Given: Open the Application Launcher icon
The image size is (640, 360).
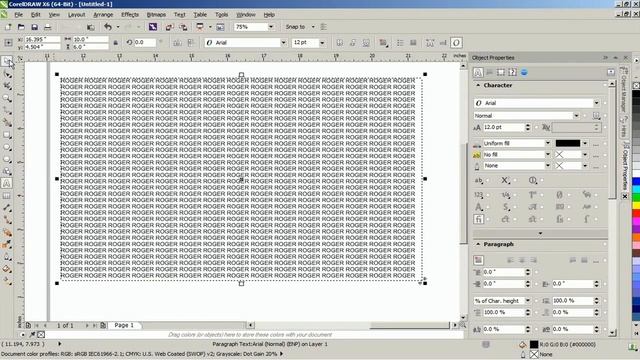Looking at the screenshot, I should point(200,27).
